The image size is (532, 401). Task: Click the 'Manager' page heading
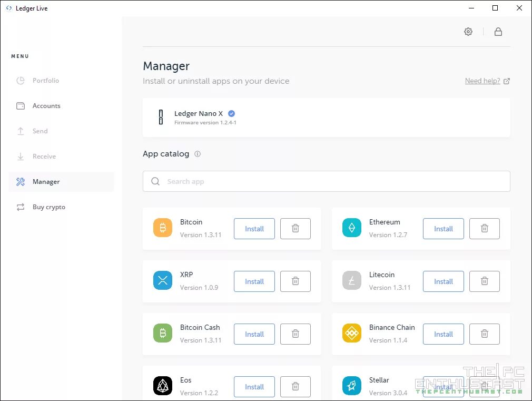(x=166, y=66)
